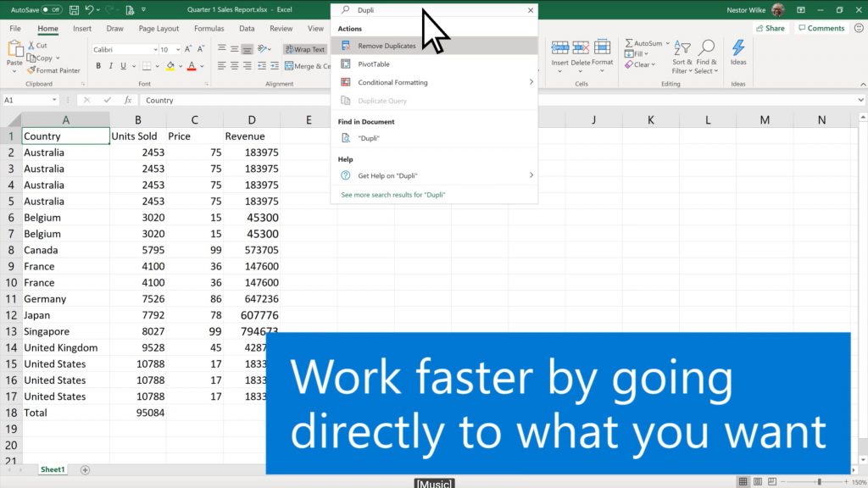Click the Find & Select magnifier

click(x=706, y=47)
